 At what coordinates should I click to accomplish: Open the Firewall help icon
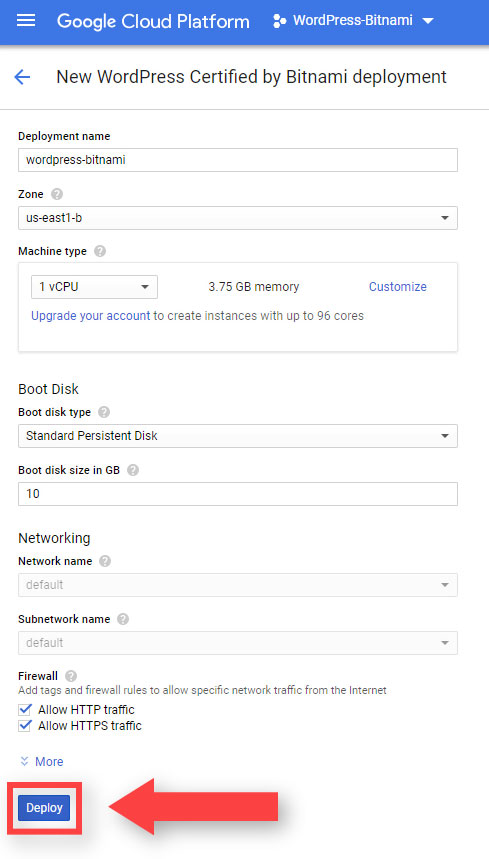point(71,677)
